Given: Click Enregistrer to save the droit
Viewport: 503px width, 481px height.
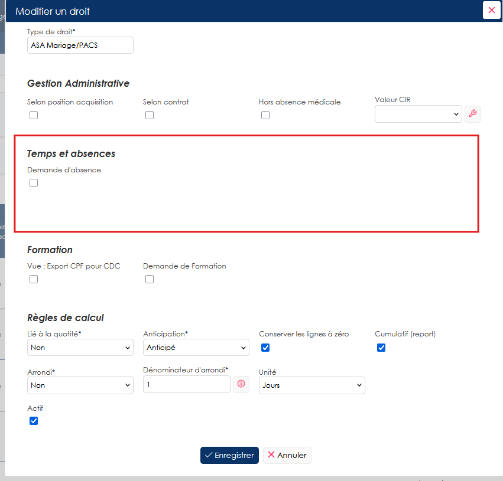Looking at the screenshot, I should click(229, 455).
